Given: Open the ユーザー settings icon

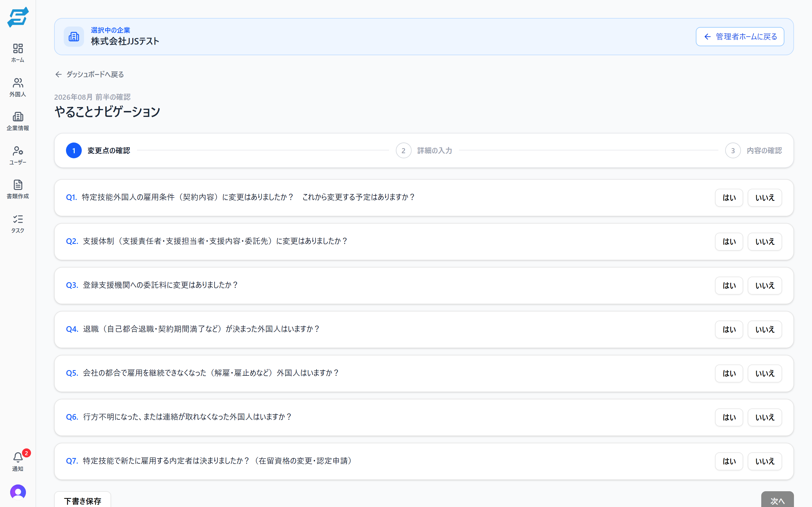Looking at the screenshot, I should click(x=18, y=155).
